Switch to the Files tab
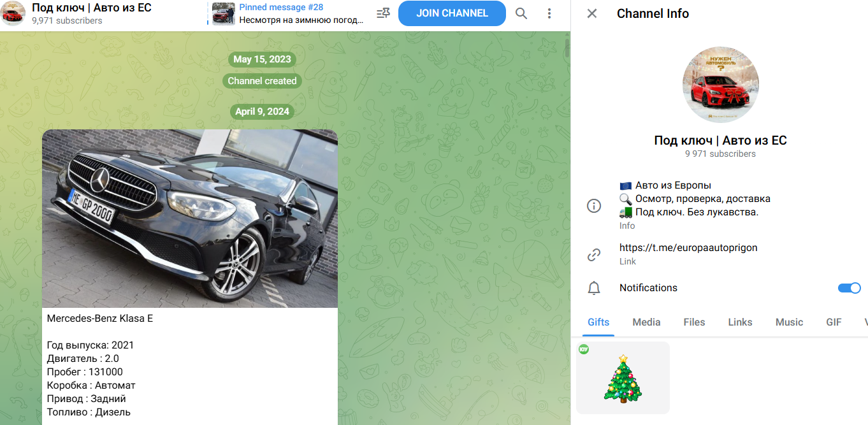868x425 pixels. tap(694, 322)
